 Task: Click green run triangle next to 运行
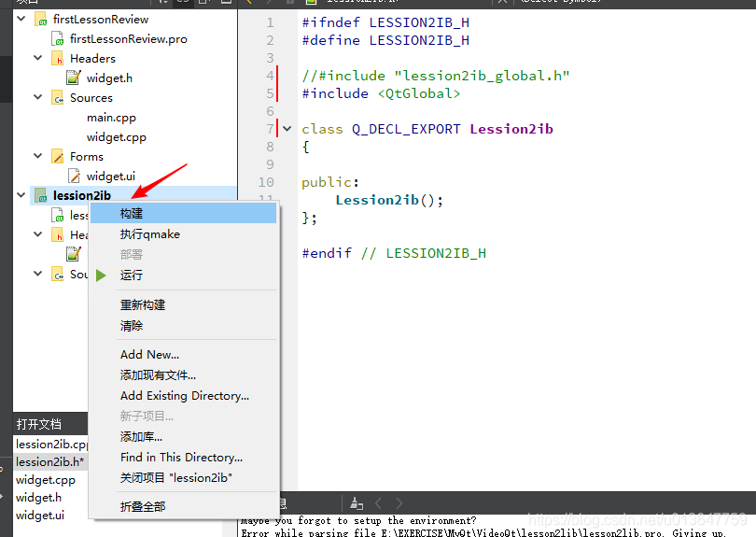click(x=101, y=275)
